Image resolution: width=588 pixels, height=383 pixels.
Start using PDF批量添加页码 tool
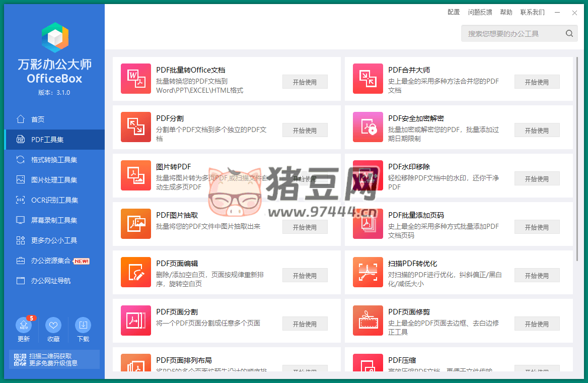tap(537, 227)
